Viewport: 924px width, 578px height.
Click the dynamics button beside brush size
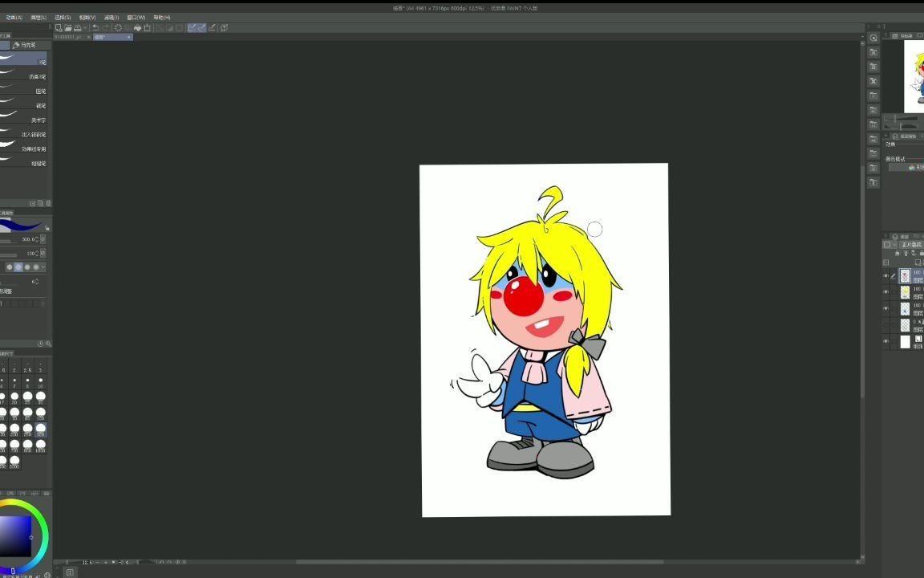43,239
